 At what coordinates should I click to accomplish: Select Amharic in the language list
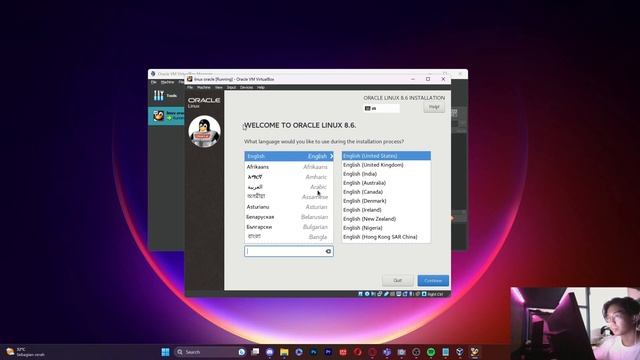coord(289,177)
